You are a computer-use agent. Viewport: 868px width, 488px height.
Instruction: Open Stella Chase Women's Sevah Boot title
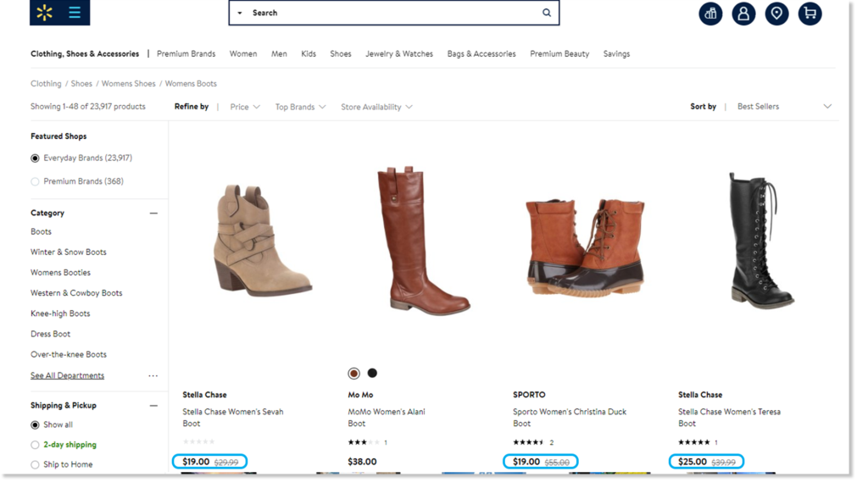click(x=233, y=418)
